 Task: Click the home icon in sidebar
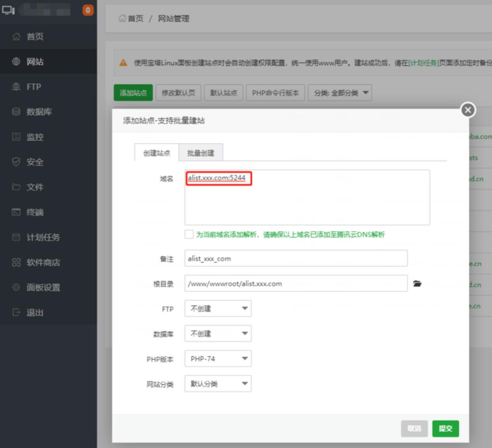(16, 37)
